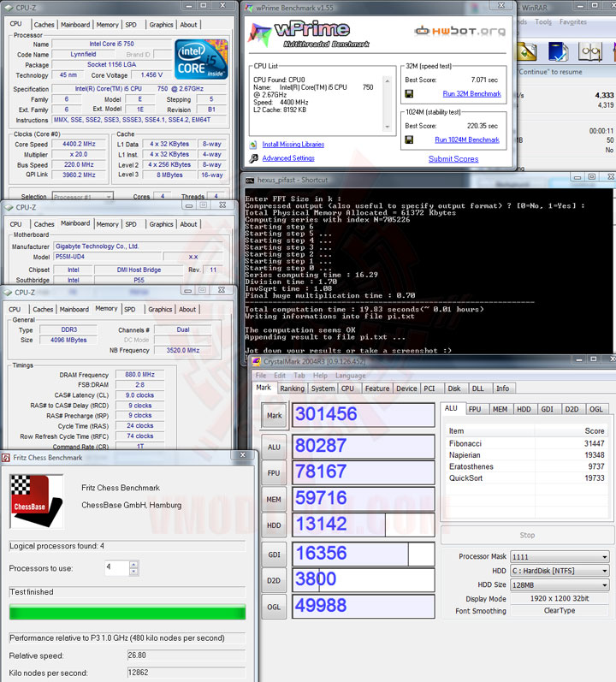Click the CPU List scrollbar up arrow in wPrime
616x682 pixels.
tap(387, 81)
